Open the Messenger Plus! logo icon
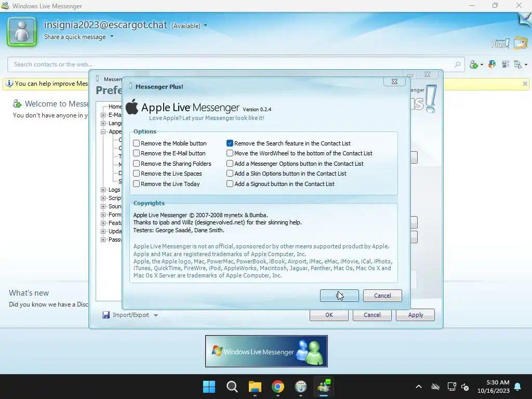 (x=500, y=44)
